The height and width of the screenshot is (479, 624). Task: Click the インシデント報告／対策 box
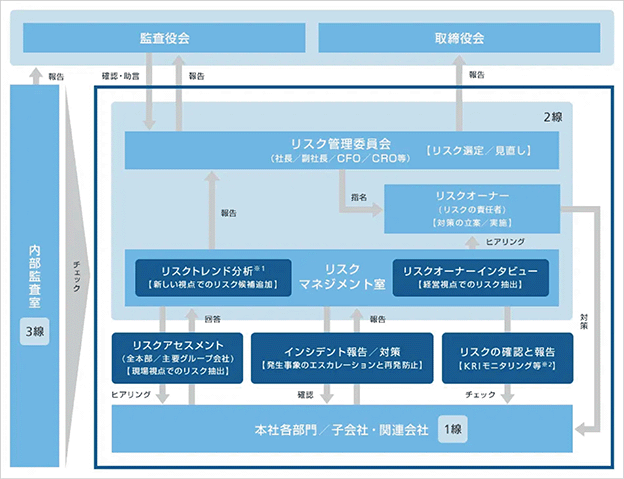pyautogui.click(x=342, y=358)
